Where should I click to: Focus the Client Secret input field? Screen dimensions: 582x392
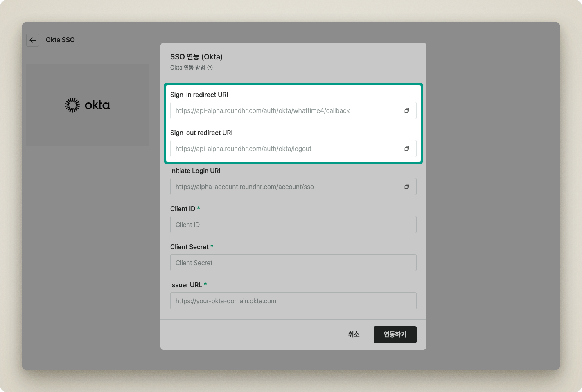coord(293,263)
